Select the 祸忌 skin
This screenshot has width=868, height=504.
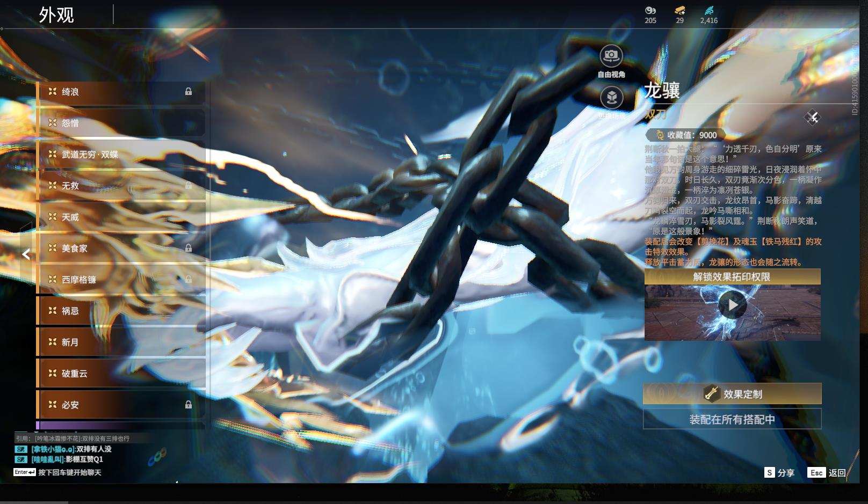tap(121, 311)
